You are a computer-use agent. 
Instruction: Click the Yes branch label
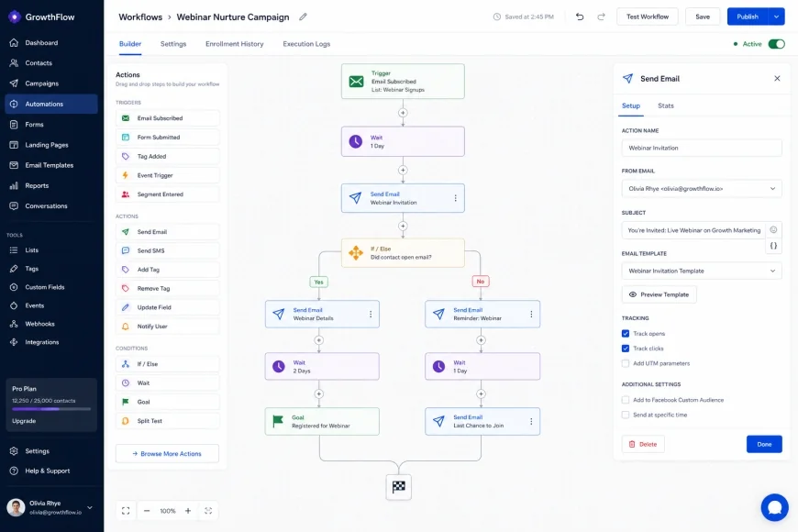click(318, 282)
